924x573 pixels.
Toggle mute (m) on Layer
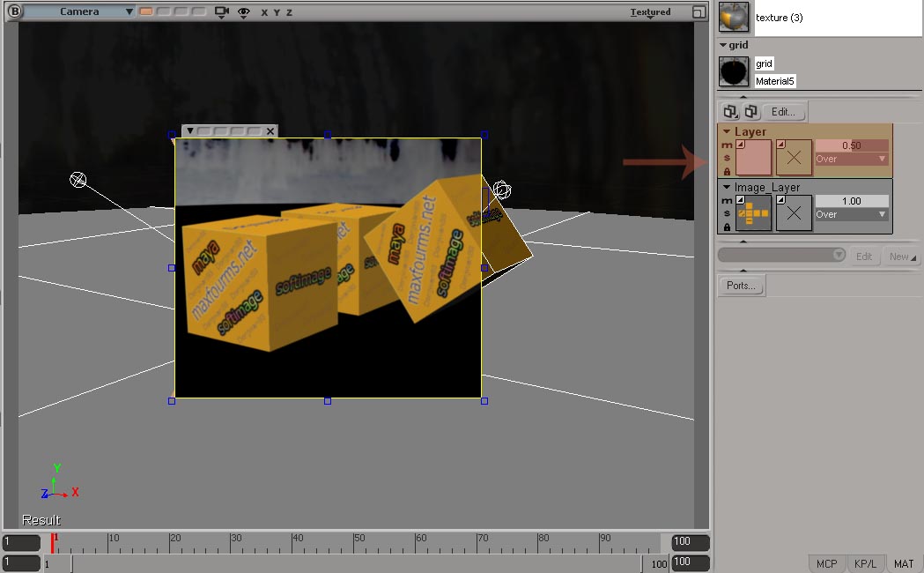tap(727, 145)
